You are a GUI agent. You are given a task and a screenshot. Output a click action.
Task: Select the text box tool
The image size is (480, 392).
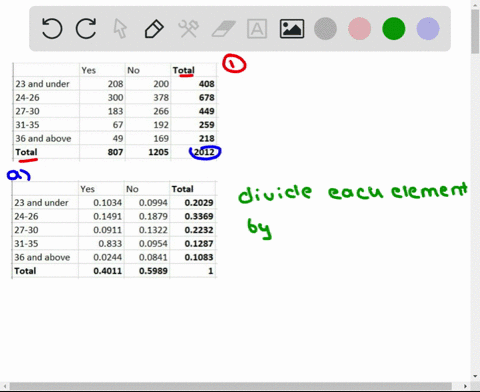[x=257, y=29]
